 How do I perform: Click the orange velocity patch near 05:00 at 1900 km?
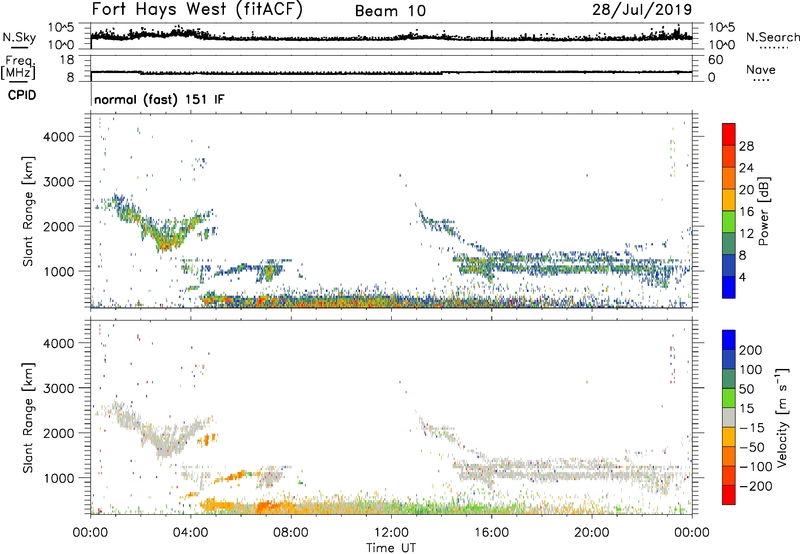[x=209, y=439]
